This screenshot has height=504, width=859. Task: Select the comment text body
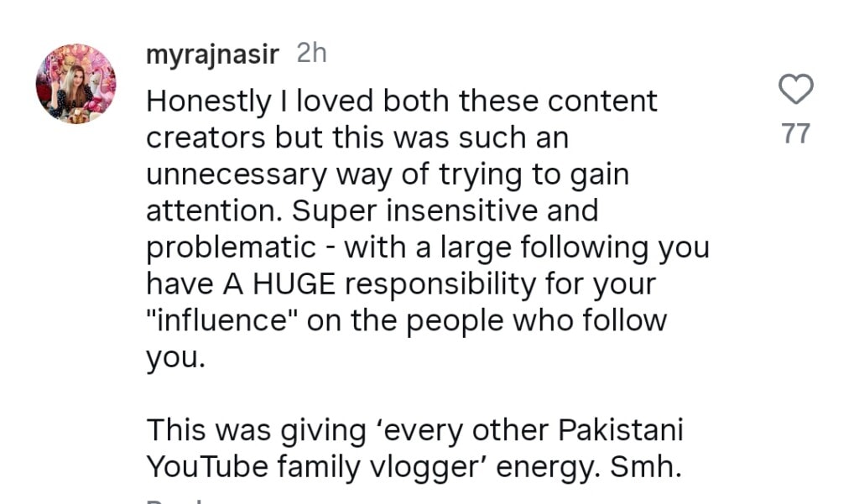(x=419, y=252)
